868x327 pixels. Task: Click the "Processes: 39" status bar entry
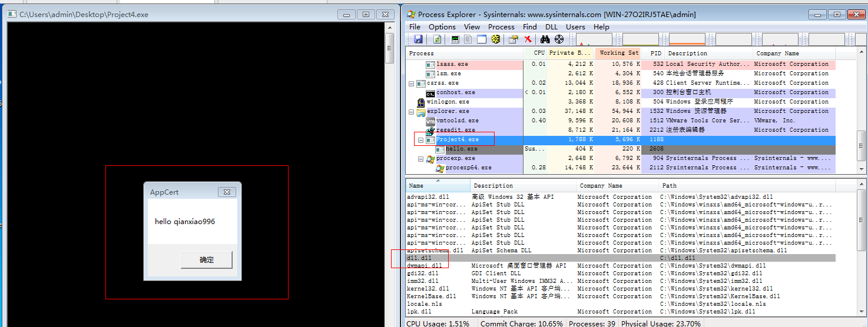[592, 323]
